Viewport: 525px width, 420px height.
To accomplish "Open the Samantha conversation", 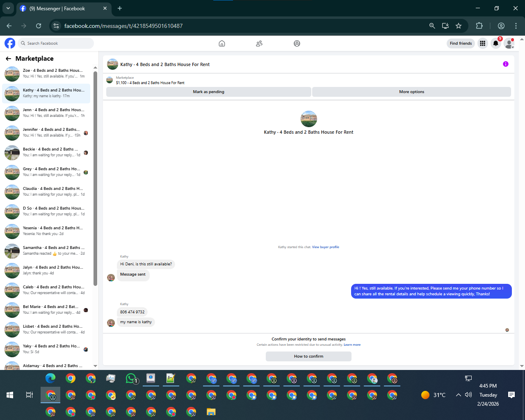I will [x=46, y=251].
